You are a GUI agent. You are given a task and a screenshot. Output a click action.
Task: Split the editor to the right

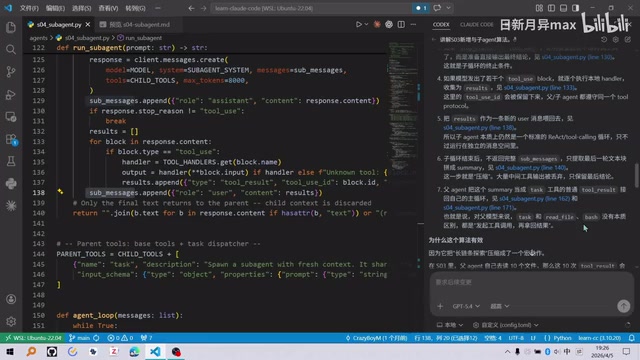401,24
